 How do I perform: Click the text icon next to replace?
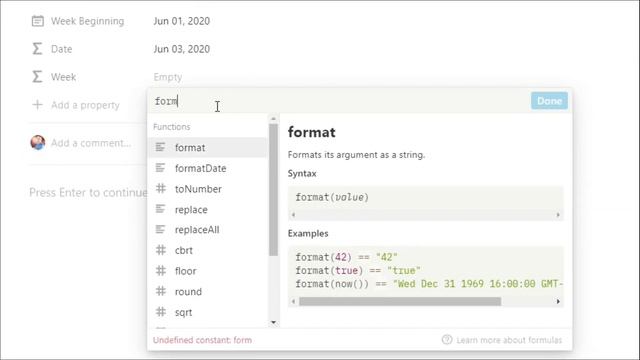pos(160,209)
